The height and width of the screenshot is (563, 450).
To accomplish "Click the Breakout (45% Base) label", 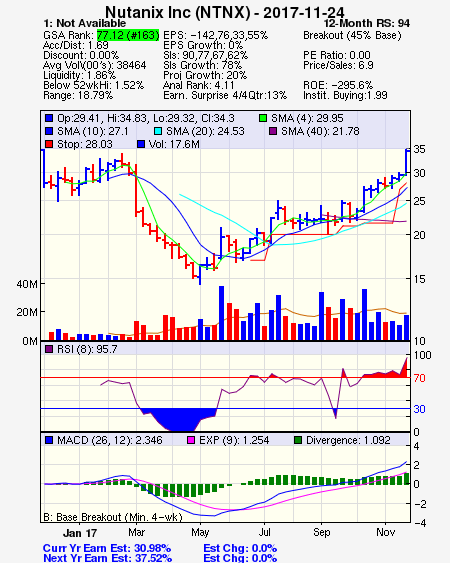I will click(x=352, y=35).
